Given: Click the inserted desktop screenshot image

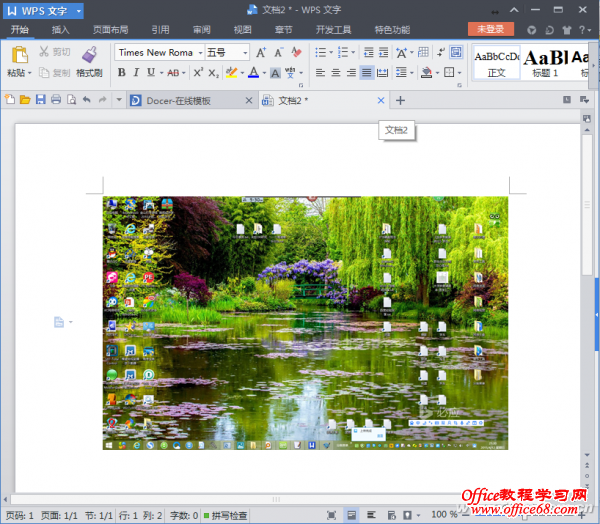Looking at the screenshot, I should [x=305, y=322].
